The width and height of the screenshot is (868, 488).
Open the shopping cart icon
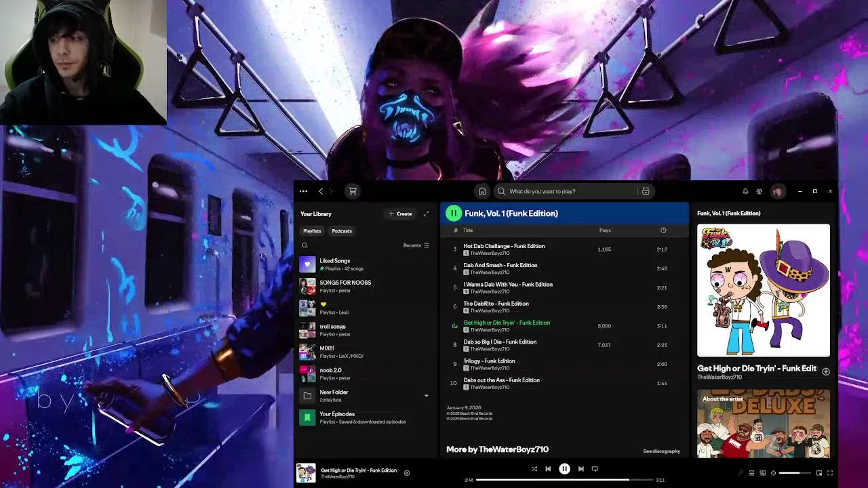pos(353,191)
